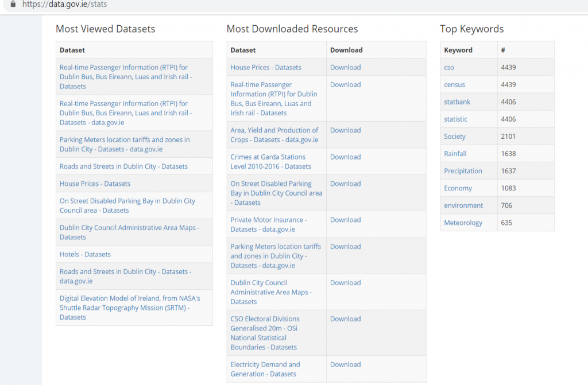Click the count 635 for Meteorology
The image size is (588, 385).
(x=506, y=223)
